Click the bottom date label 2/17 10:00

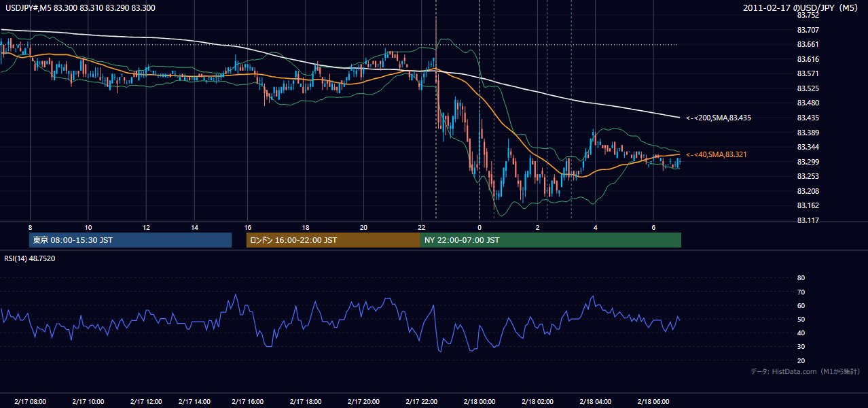(88, 402)
